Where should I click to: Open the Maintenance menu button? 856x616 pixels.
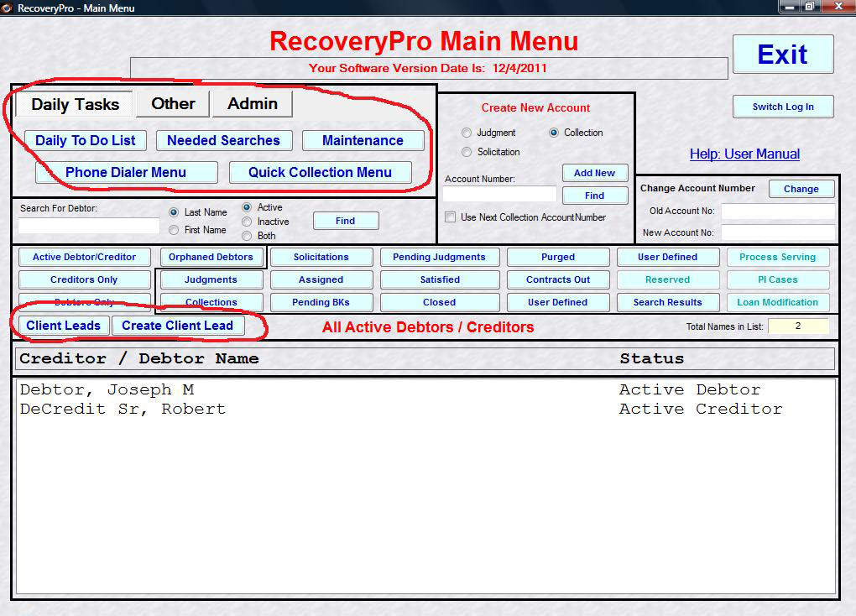363,140
